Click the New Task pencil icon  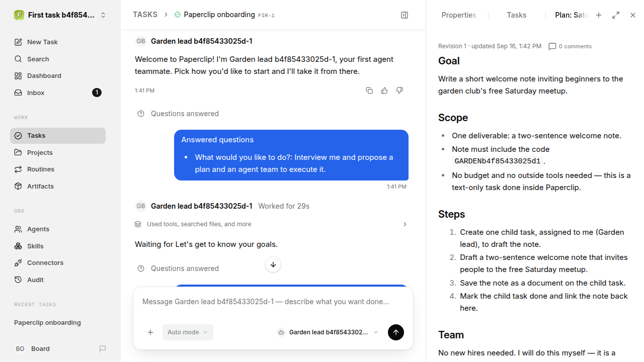(x=18, y=42)
